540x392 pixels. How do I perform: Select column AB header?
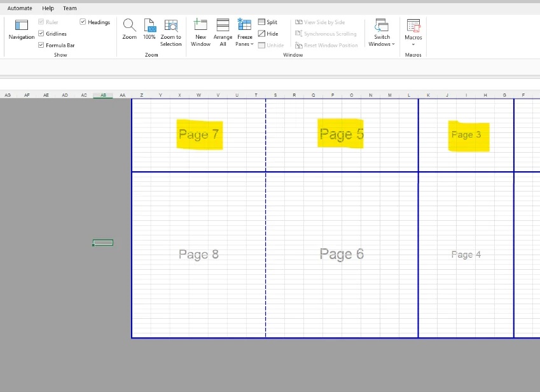pyautogui.click(x=103, y=95)
